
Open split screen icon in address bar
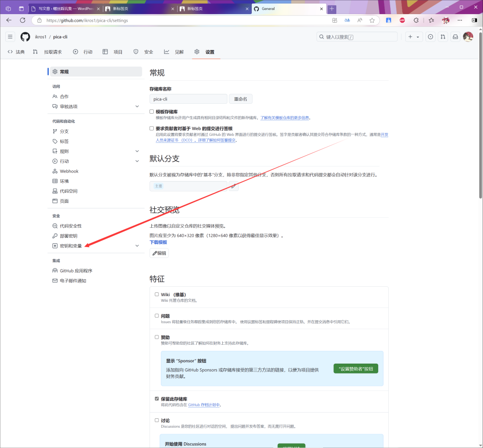coord(335,20)
